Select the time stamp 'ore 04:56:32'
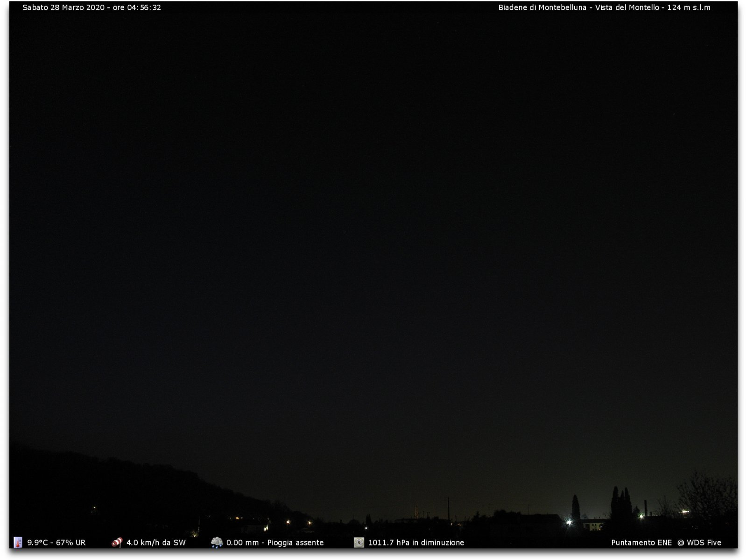The image size is (747, 560). pos(137,7)
